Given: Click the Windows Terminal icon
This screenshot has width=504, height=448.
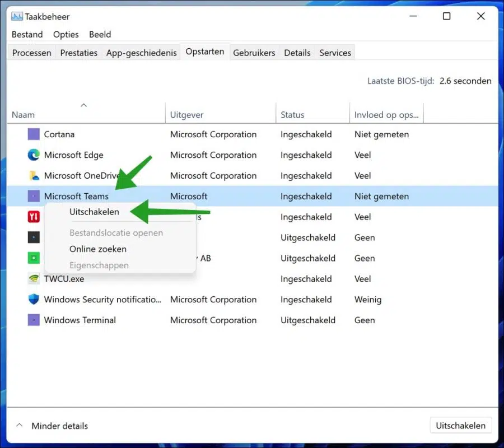Looking at the screenshot, I should coord(34,320).
